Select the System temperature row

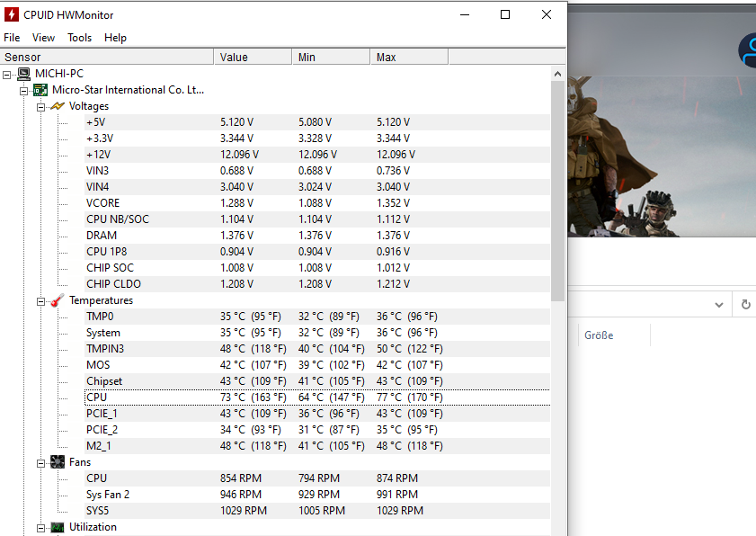pyautogui.click(x=317, y=333)
